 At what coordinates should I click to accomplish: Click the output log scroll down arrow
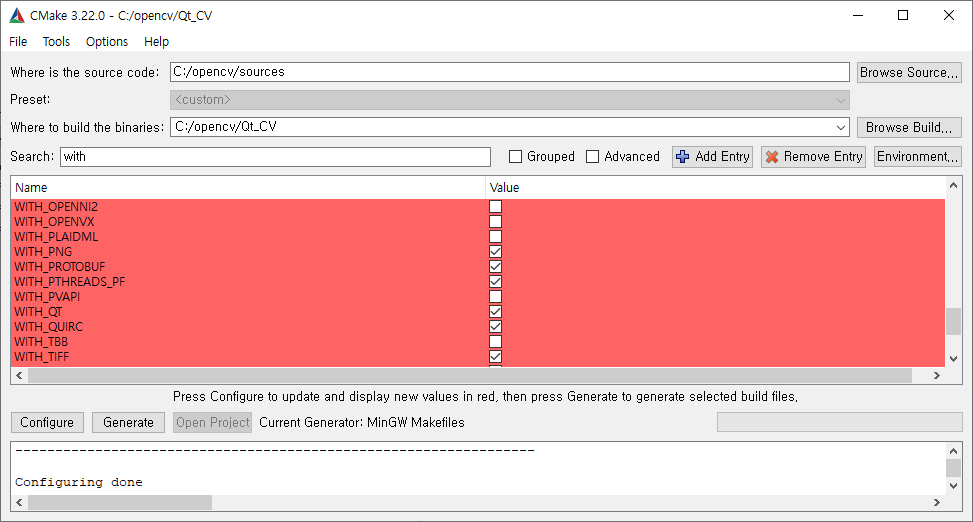tap(953, 486)
